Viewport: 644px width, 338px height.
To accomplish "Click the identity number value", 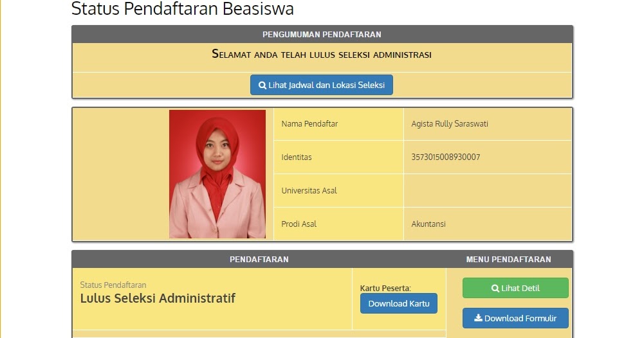I will 446,157.
